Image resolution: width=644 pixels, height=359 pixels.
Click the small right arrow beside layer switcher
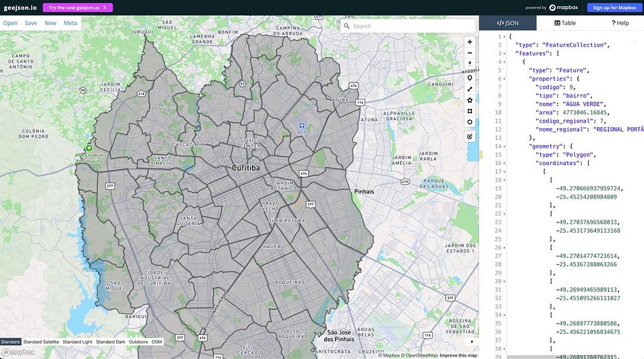point(472,342)
